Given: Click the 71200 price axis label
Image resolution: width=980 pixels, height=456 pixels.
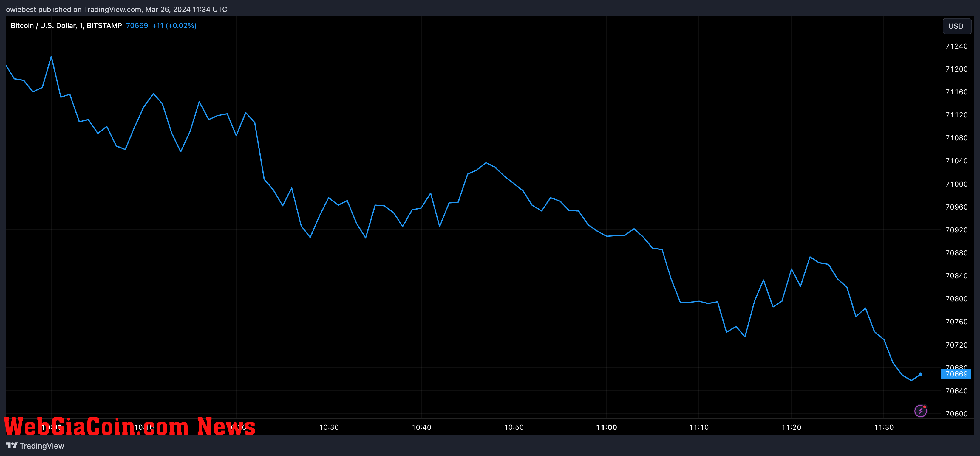Looking at the screenshot, I should [956, 69].
